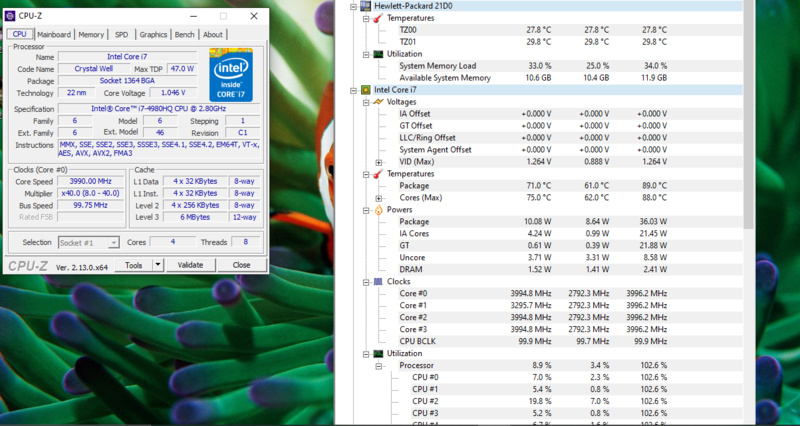Click the Bus Speed 99.75 MHz value
This screenshot has height=426, width=800.
pyautogui.click(x=91, y=206)
